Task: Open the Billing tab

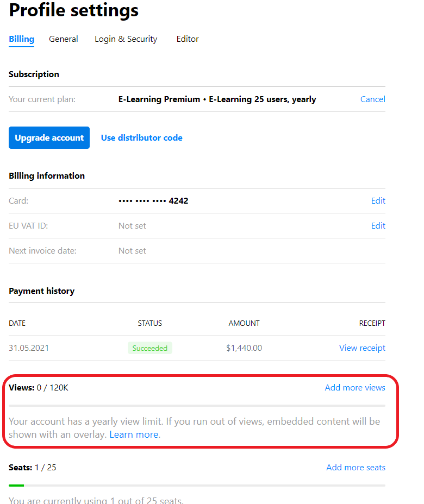Action: point(21,39)
